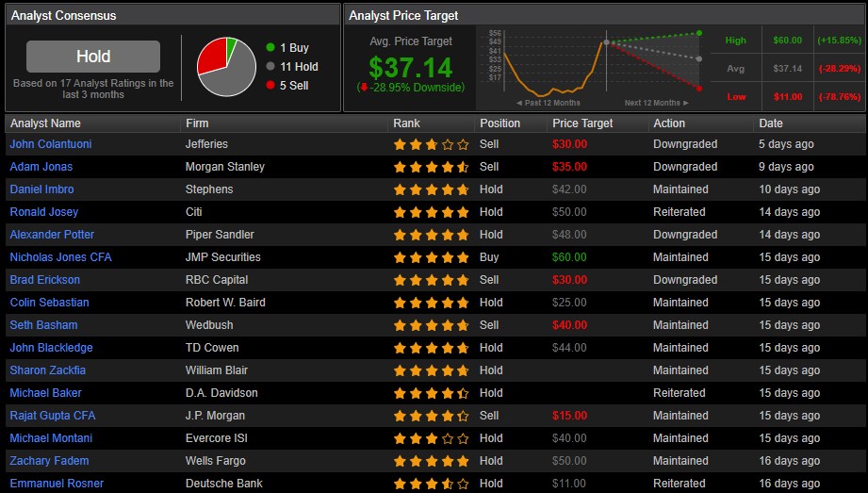Click the star rating for JMP Securities row
The height and width of the screenshot is (493, 868).
click(x=432, y=258)
